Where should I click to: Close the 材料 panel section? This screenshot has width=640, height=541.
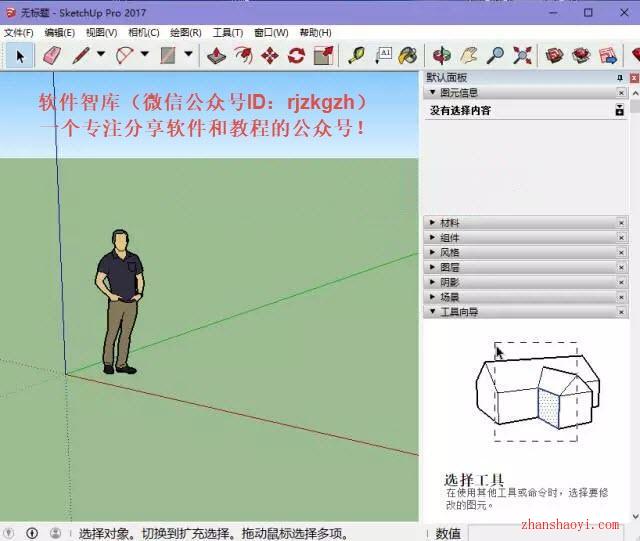pyautogui.click(x=621, y=223)
